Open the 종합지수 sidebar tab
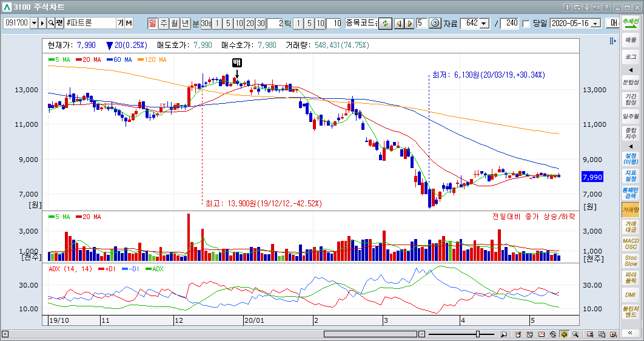Viewport: 644px width, 341px height. point(631,133)
